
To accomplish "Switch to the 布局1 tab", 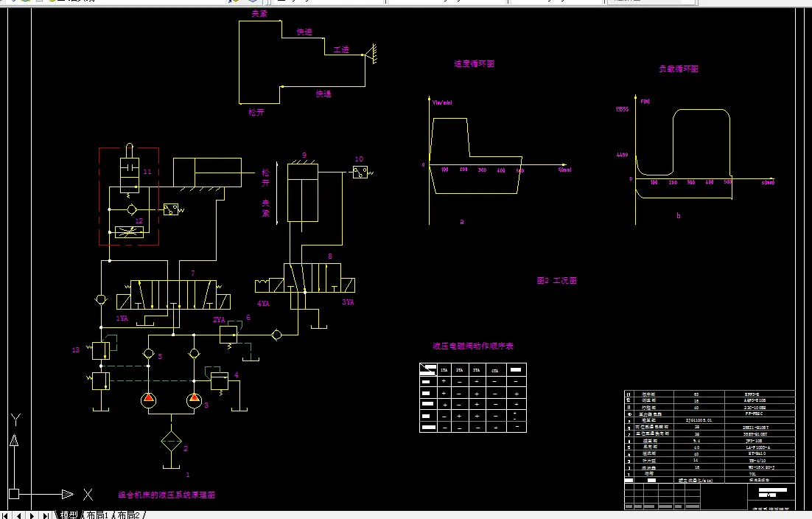I will (97, 515).
